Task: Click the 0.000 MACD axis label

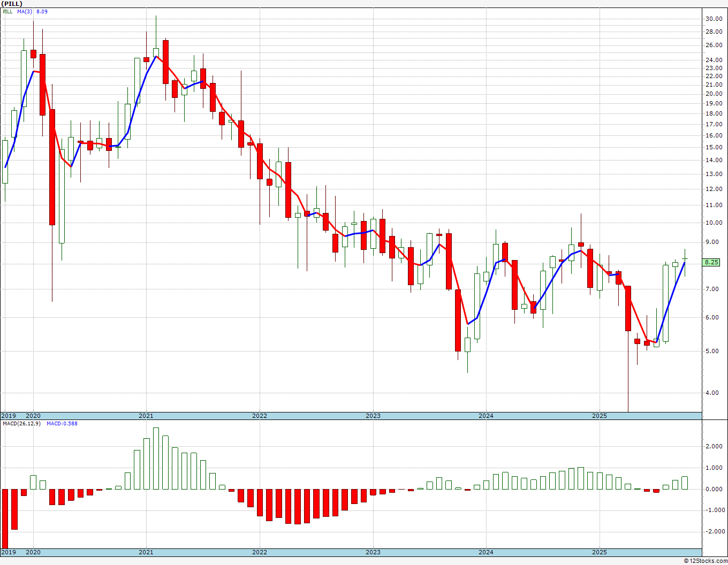Action: [x=714, y=489]
